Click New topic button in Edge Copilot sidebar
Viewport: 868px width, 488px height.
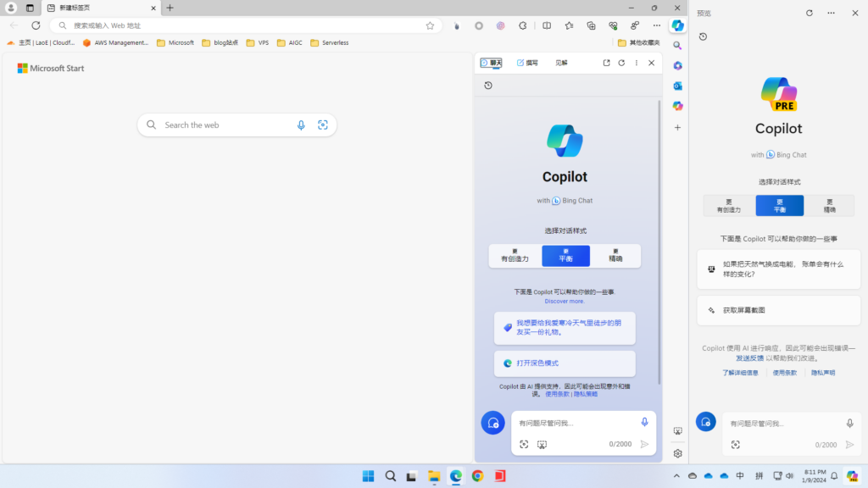[492, 423]
